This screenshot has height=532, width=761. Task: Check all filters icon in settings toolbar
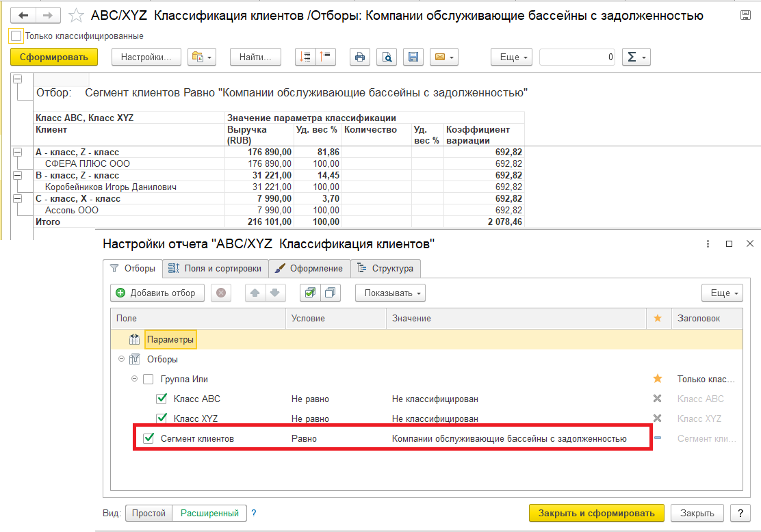(310, 293)
